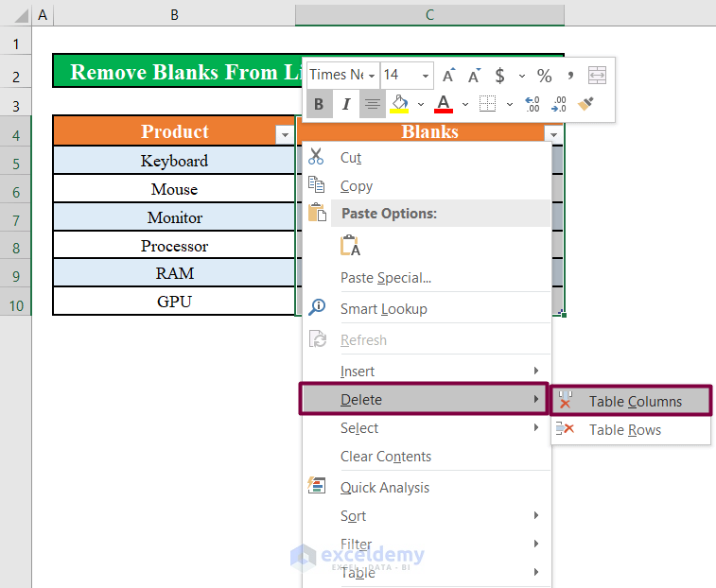Screen dimensions: 716x588
Task: Apply Percent Style format
Action: pos(544,75)
